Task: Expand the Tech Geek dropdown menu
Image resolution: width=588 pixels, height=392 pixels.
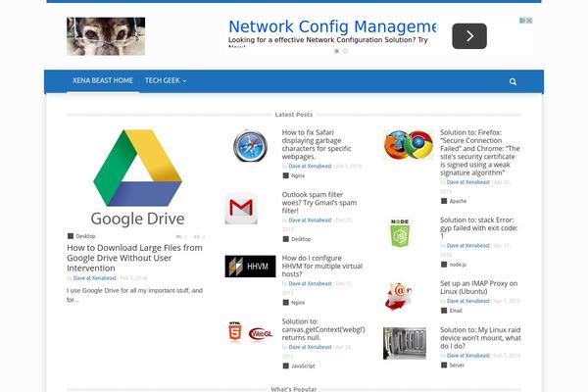Action: [x=166, y=80]
